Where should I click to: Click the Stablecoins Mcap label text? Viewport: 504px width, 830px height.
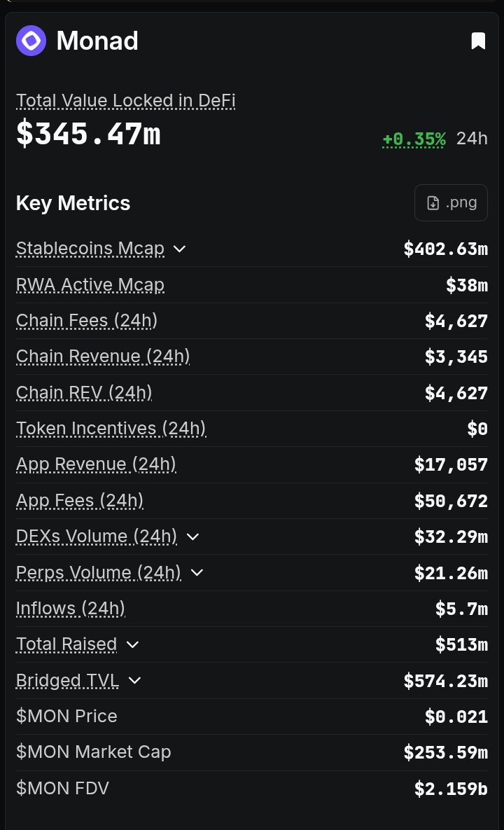coord(90,249)
